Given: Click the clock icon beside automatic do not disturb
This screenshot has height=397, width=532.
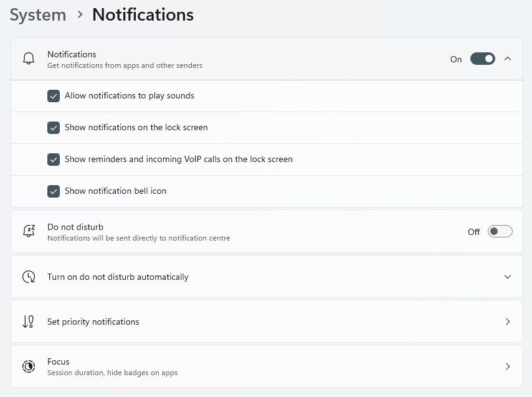Looking at the screenshot, I should tap(29, 276).
